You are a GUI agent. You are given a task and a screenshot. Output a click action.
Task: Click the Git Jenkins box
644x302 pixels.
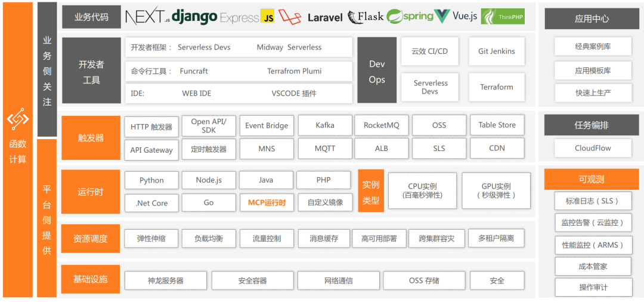(x=497, y=51)
